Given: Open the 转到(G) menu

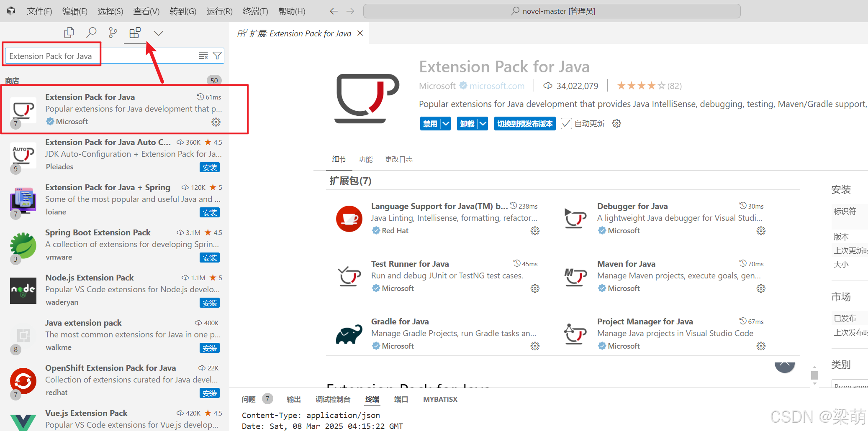Looking at the screenshot, I should tap(183, 11).
